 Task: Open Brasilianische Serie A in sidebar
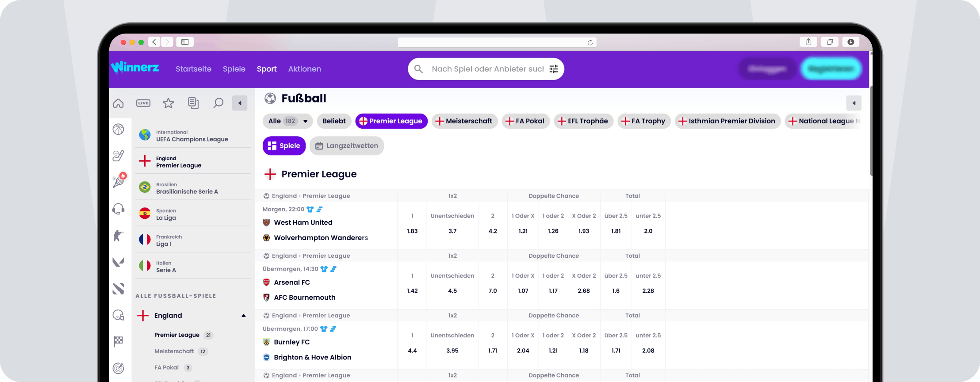click(x=193, y=187)
